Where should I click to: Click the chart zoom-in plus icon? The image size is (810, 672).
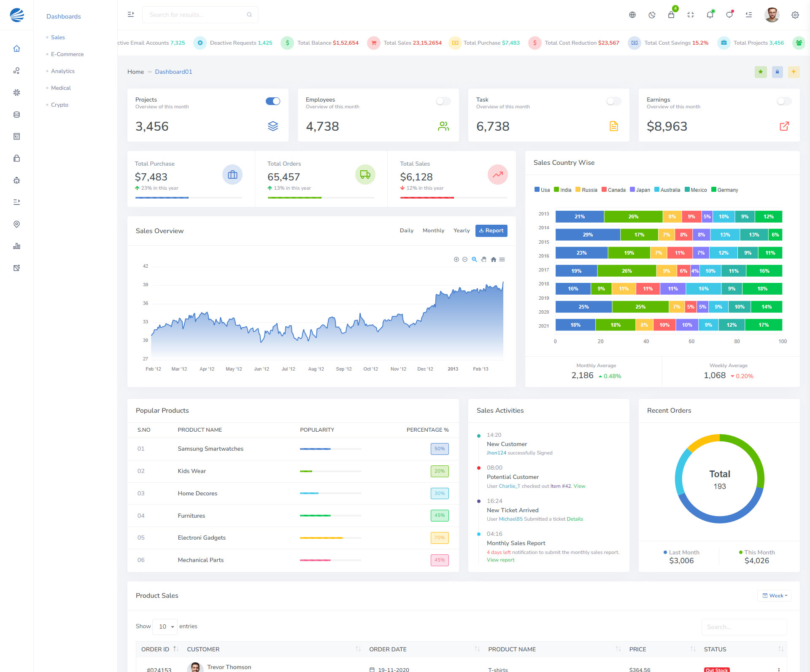[456, 259]
